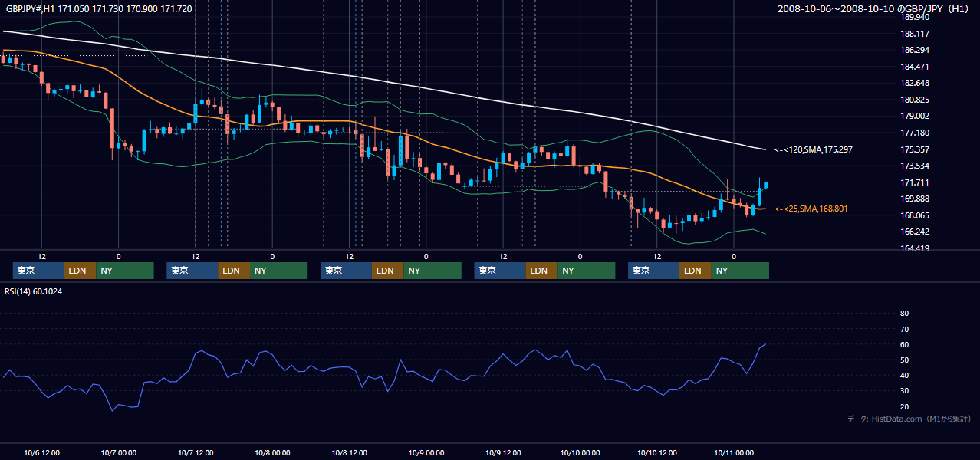Select the leftmost NY session box
The height and width of the screenshot is (460, 980).
click(x=124, y=271)
